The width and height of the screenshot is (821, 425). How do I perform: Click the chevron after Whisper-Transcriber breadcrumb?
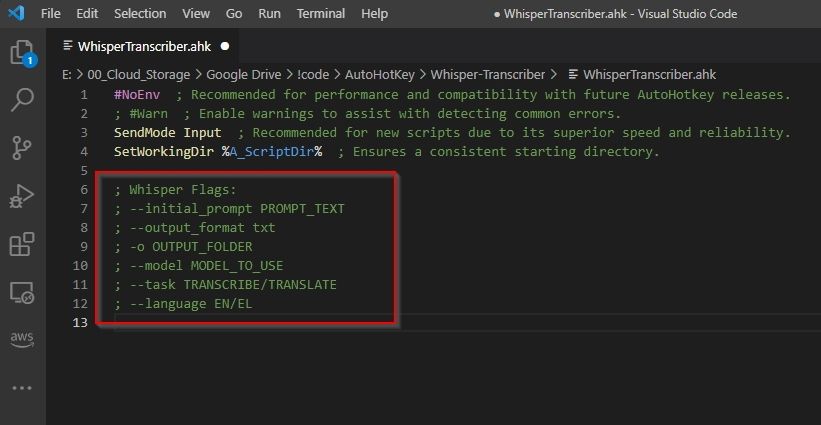[x=553, y=75]
